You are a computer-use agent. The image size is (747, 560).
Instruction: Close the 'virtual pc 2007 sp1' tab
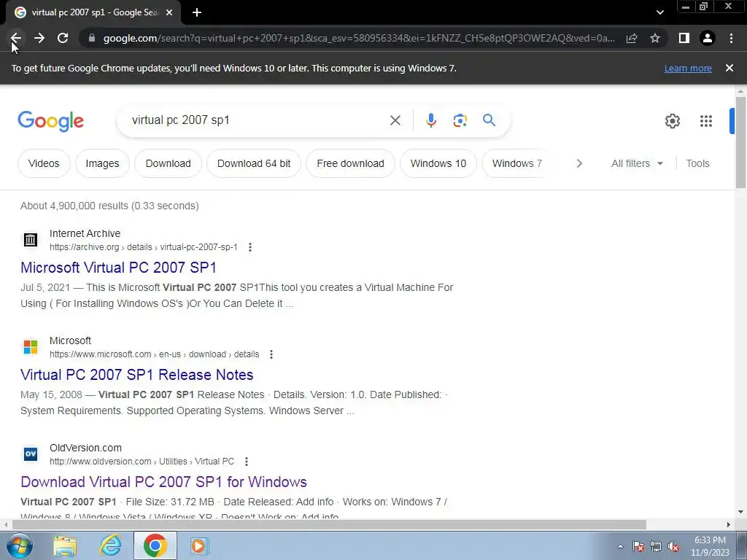click(169, 13)
